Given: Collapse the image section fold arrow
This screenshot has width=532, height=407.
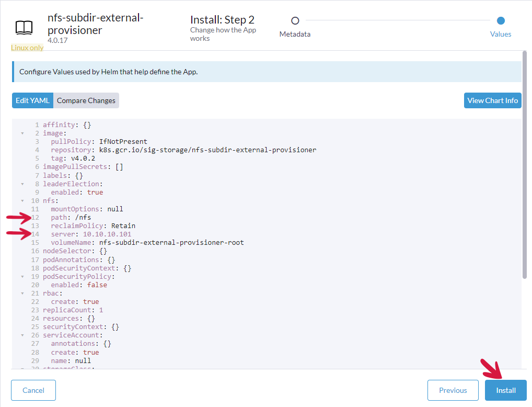Looking at the screenshot, I should point(22,133).
